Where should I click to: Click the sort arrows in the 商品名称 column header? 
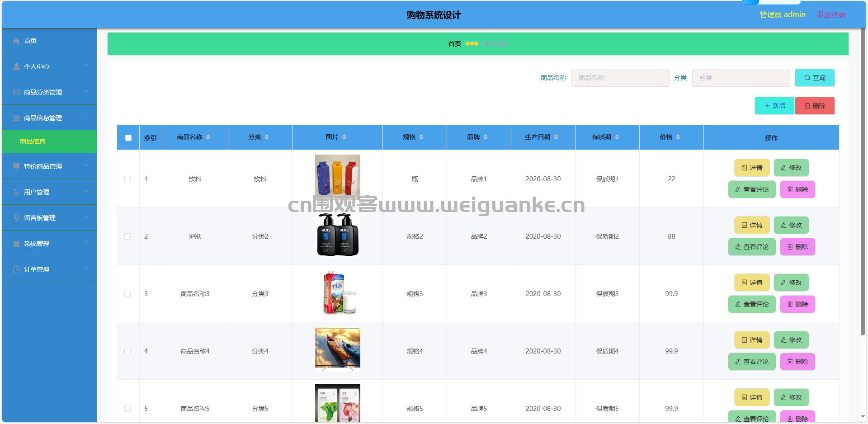208,137
